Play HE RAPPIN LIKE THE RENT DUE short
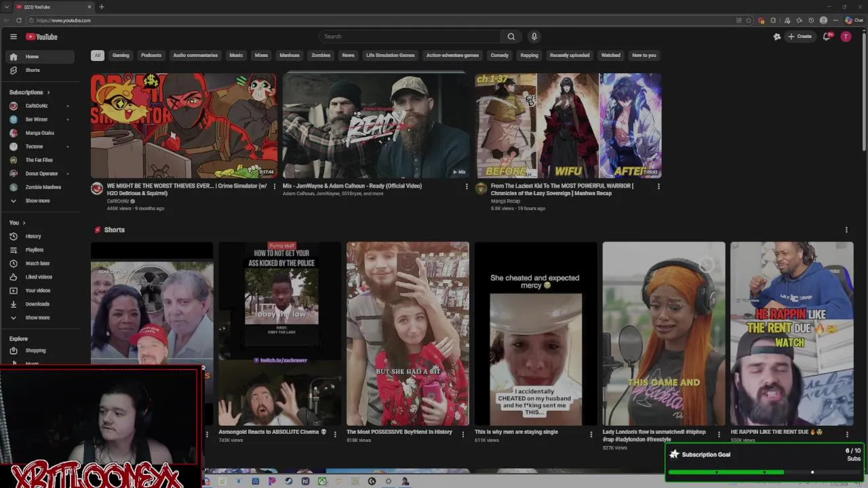Screen dimensions: 868x488 [x=792, y=333]
